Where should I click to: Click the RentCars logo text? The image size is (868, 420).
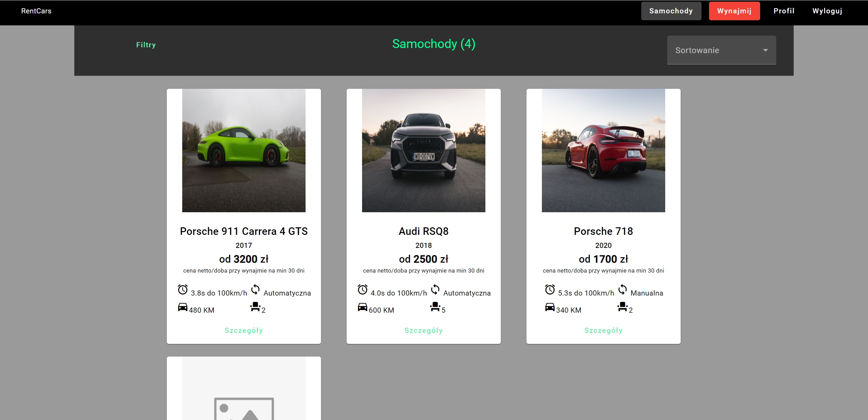click(36, 11)
